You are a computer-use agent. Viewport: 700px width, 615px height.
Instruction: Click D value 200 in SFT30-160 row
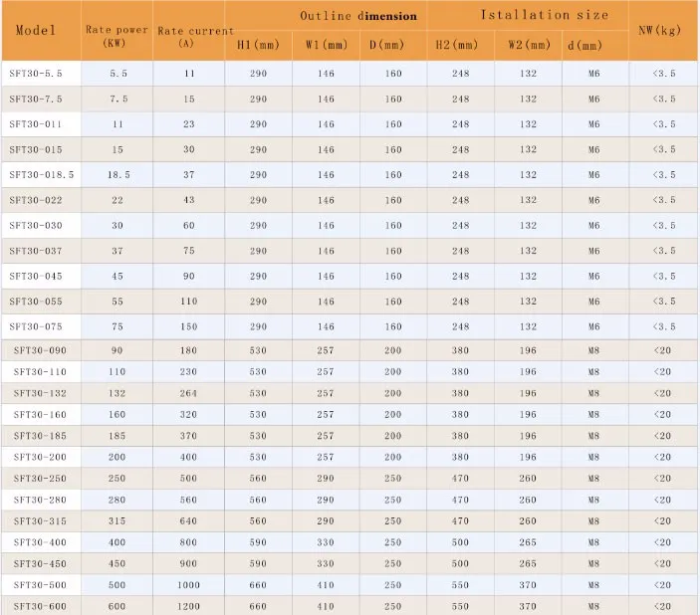(x=393, y=415)
